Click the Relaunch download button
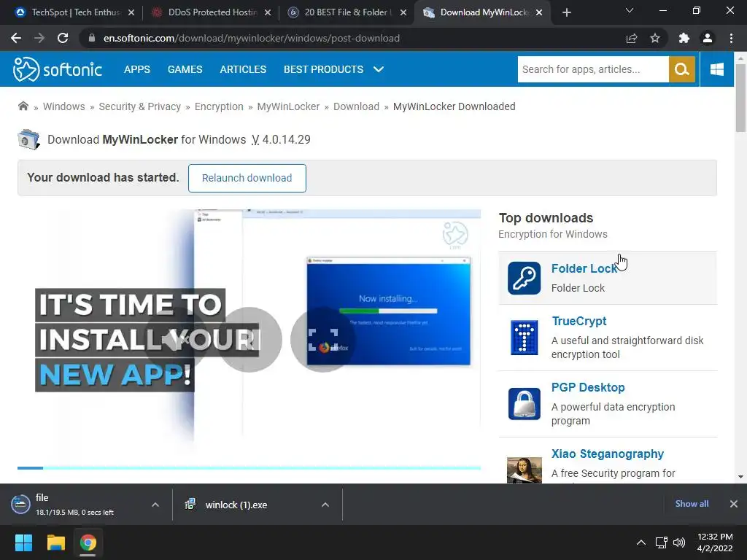Image resolution: width=747 pixels, height=560 pixels. (247, 178)
